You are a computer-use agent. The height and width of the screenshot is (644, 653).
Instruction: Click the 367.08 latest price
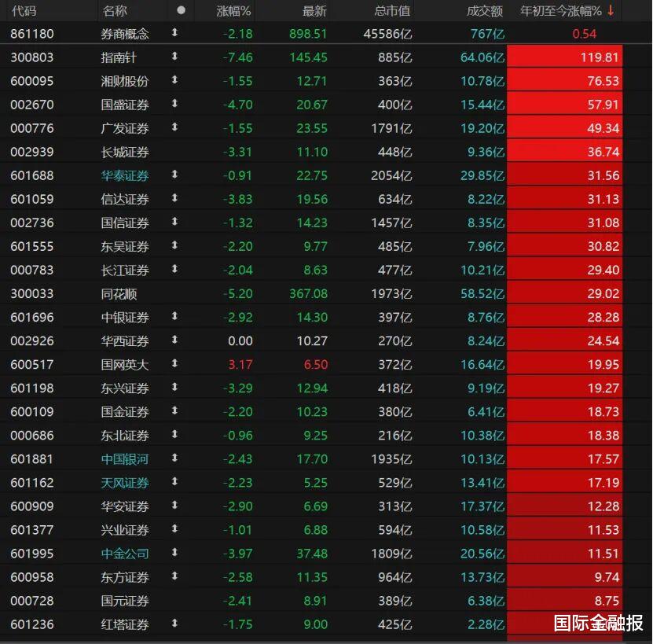click(308, 293)
